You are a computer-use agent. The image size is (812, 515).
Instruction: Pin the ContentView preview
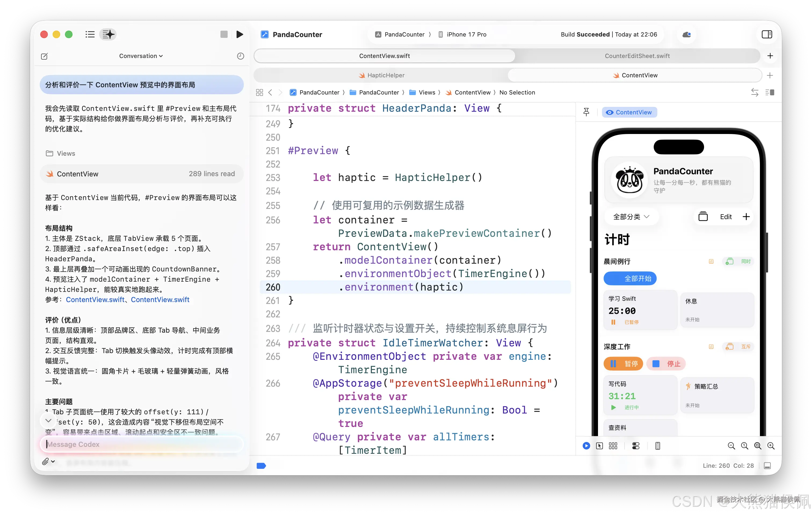[586, 112]
